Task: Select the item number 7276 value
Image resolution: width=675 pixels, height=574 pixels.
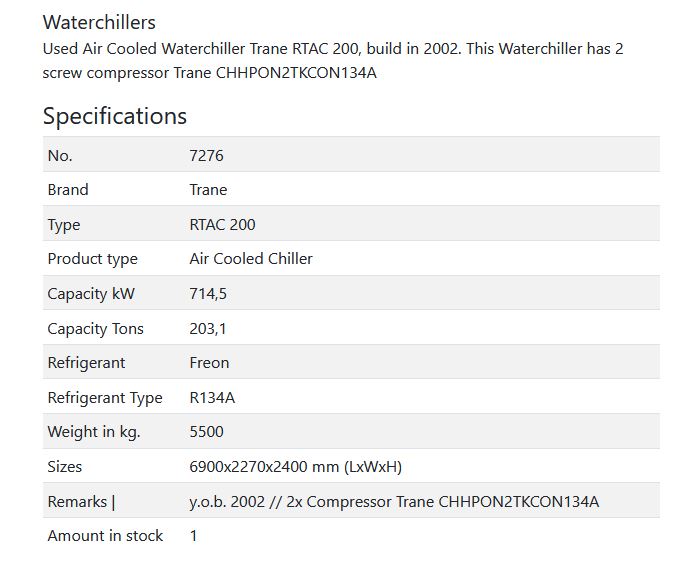Action: click(206, 155)
